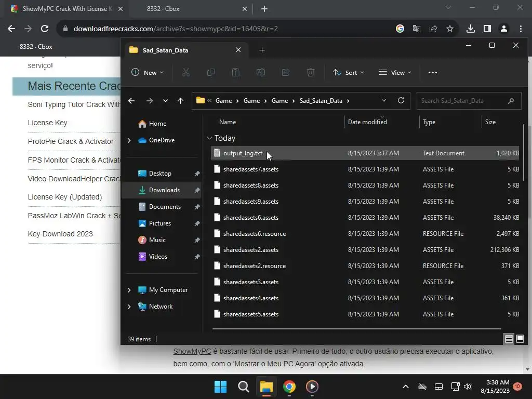The height and width of the screenshot is (399, 532).
Task: Open Chrome side panel icon
Action: 487,29
